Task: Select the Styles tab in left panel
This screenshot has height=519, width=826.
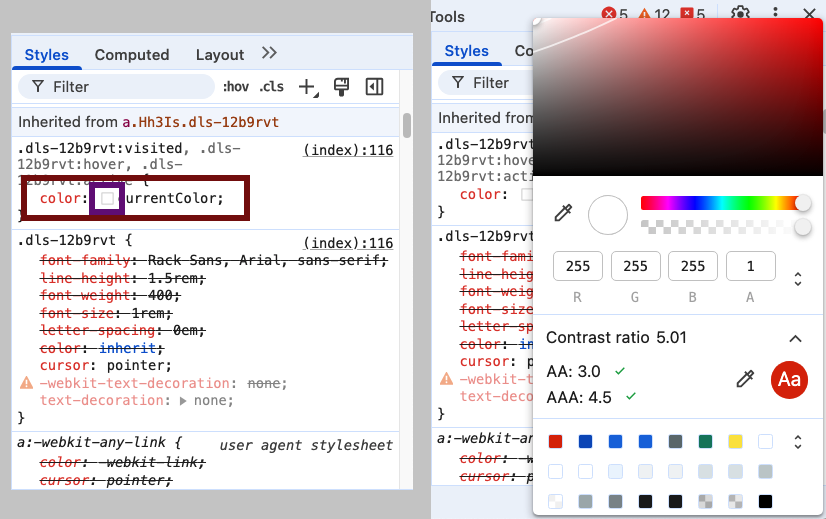Action: pyautogui.click(x=46, y=55)
